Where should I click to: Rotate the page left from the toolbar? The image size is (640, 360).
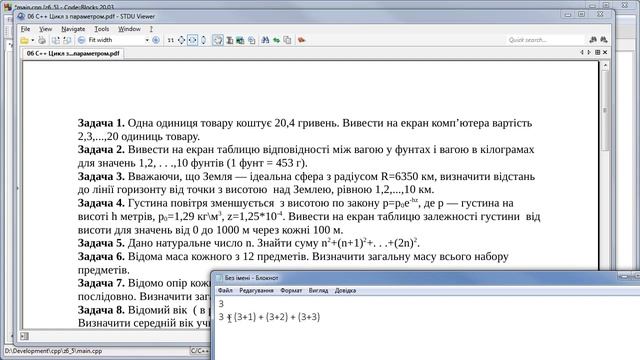[56, 40]
